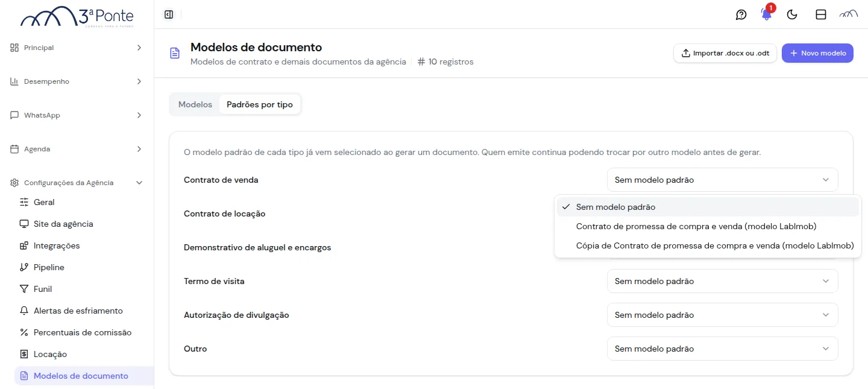This screenshot has width=868, height=389.
Task: Select the Padrões por tipo tab
Action: tap(260, 104)
